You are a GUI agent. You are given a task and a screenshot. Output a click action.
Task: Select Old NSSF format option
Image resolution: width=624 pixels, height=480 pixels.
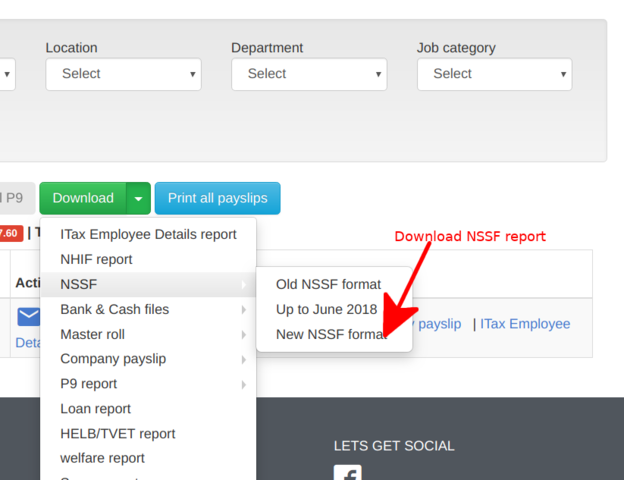pos(334,285)
